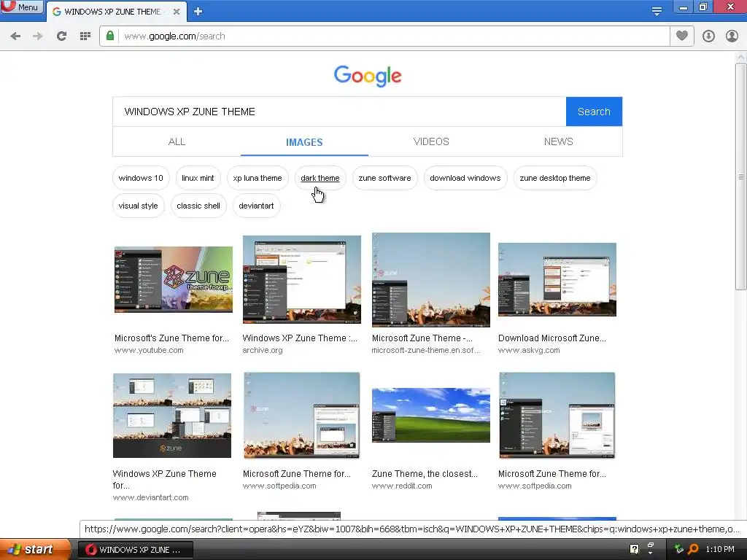
Task: Switch to the ALL tab
Action: pyautogui.click(x=177, y=141)
